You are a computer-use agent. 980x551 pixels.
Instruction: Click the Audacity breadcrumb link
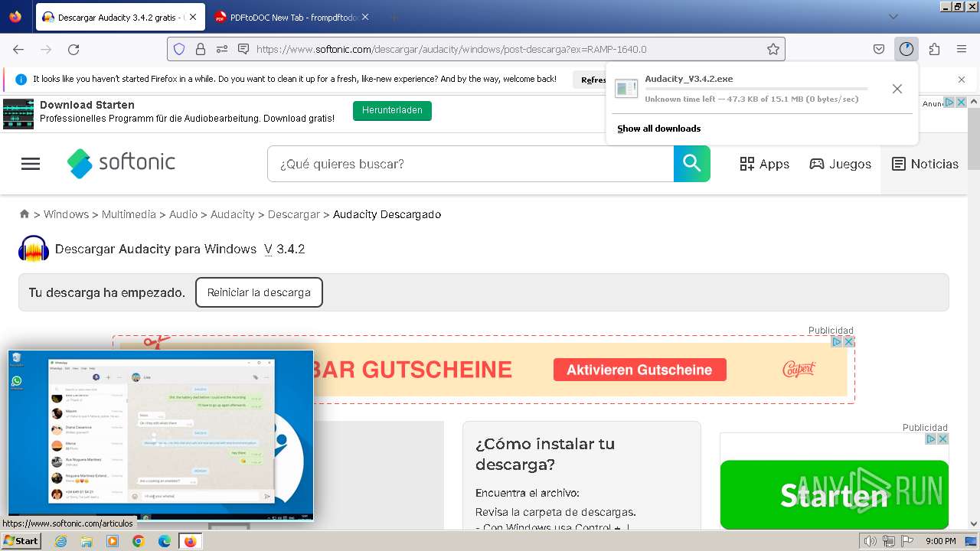coord(232,214)
